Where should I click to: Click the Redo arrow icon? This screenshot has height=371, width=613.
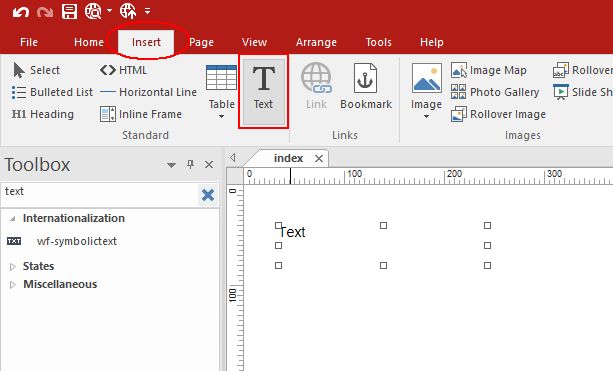pos(45,12)
